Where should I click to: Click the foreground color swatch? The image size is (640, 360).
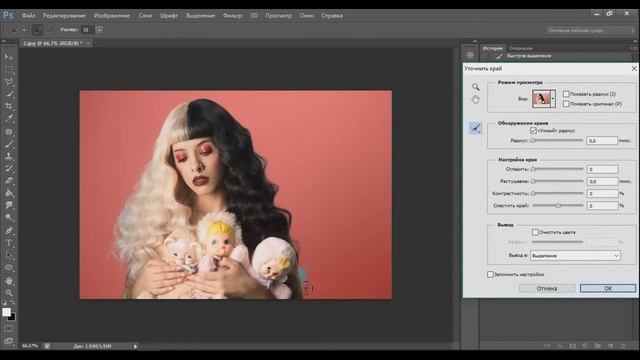coord(6,312)
